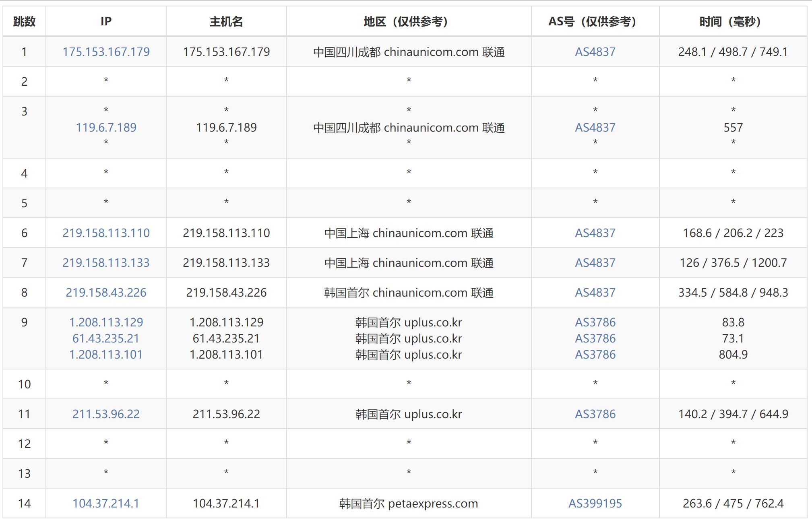The width and height of the screenshot is (812, 520).
Task: Open IP link 219.158.43.226
Action: pos(106,293)
